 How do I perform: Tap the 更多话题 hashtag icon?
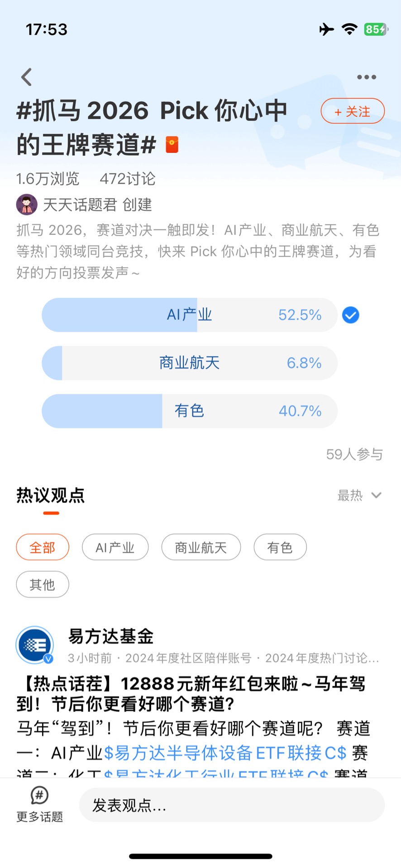[39, 794]
